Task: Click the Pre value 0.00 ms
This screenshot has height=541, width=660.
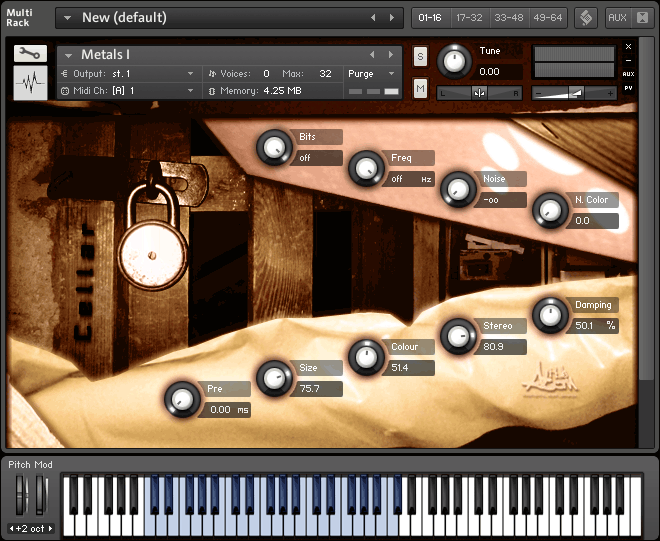Action: pyautogui.click(x=225, y=410)
